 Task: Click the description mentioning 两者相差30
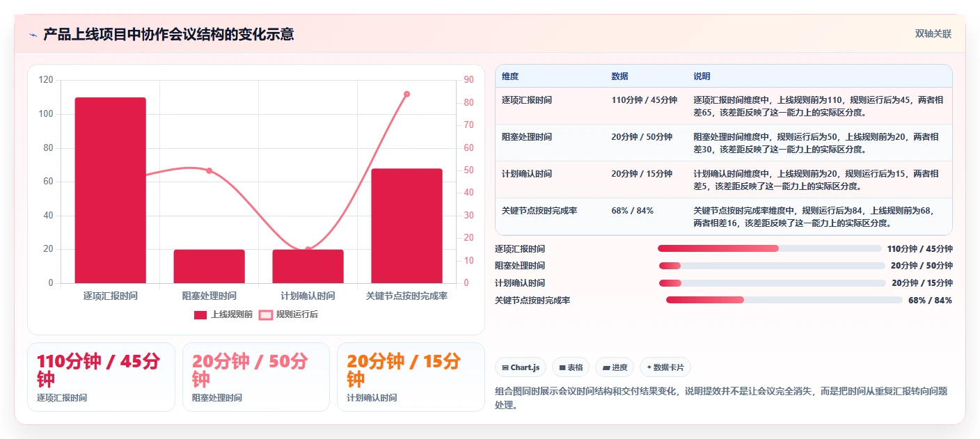pos(816,143)
